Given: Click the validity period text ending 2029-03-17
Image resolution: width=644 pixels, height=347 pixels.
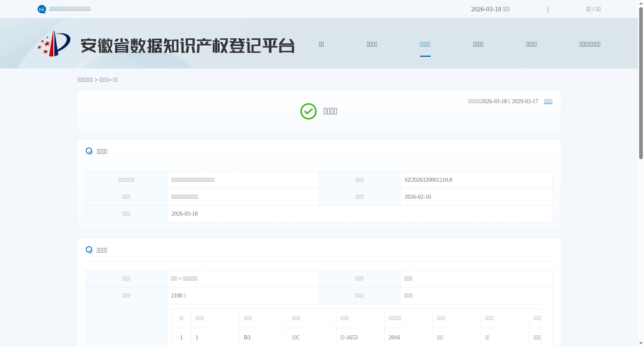Looking at the screenshot, I should 503,101.
